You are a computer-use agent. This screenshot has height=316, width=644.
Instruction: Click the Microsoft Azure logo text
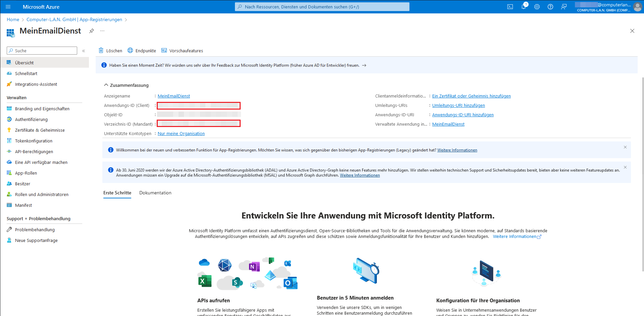coord(41,7)
